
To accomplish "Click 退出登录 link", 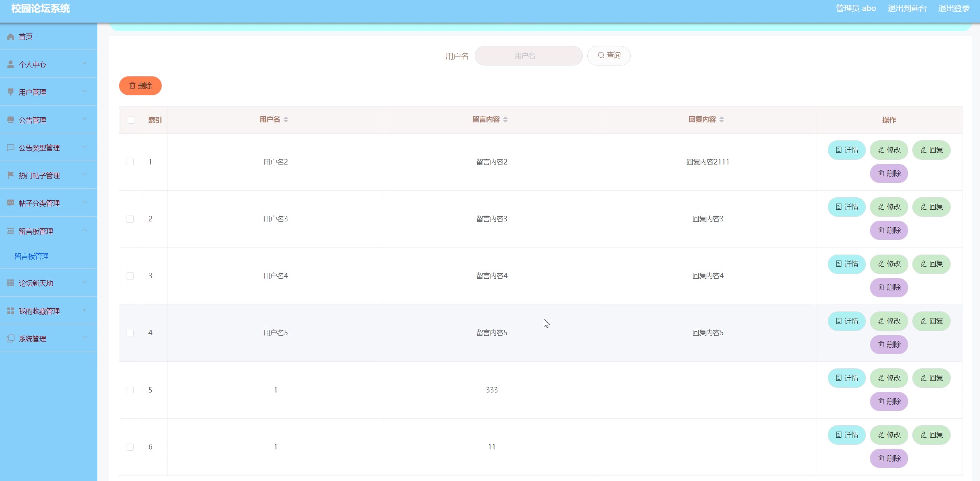I will pos(954,8).
